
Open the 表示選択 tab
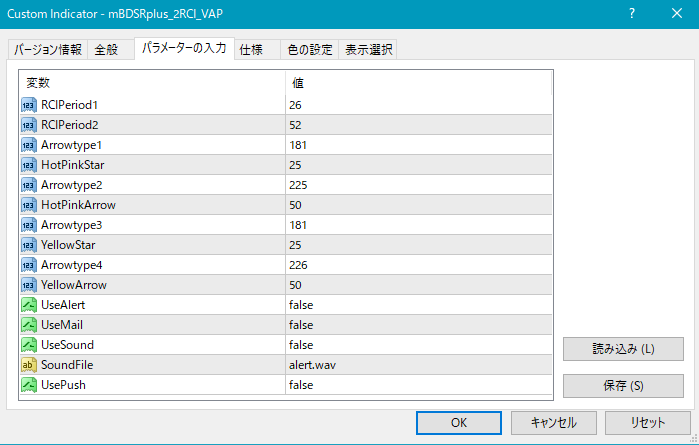coord(368,50)
